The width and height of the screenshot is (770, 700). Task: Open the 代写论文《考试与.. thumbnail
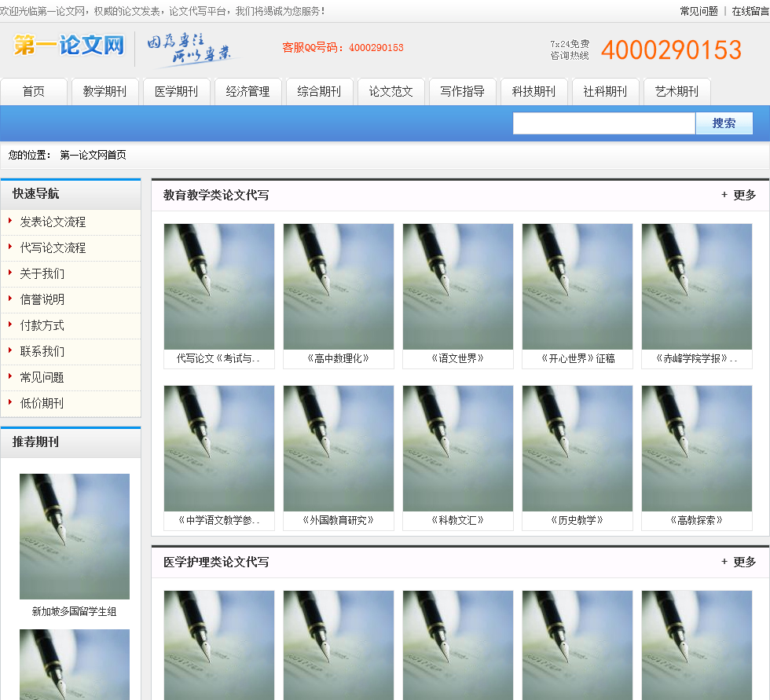tap(219, 287)
